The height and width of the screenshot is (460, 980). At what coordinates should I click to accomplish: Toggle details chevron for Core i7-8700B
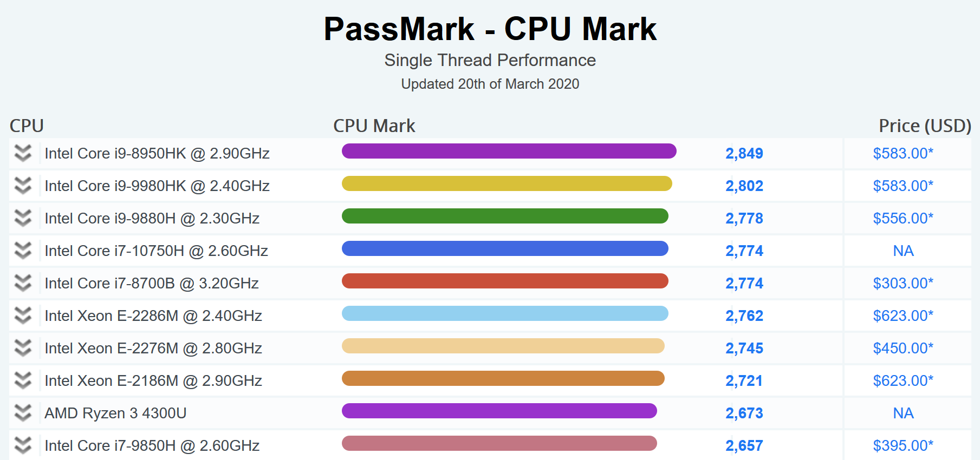pos(23,283)
